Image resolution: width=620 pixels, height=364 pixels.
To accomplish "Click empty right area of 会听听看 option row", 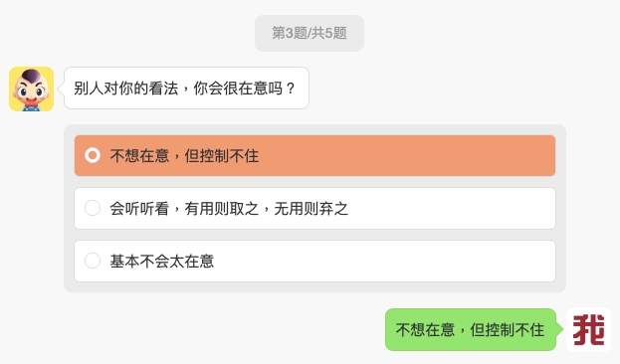I will [453, 208].
